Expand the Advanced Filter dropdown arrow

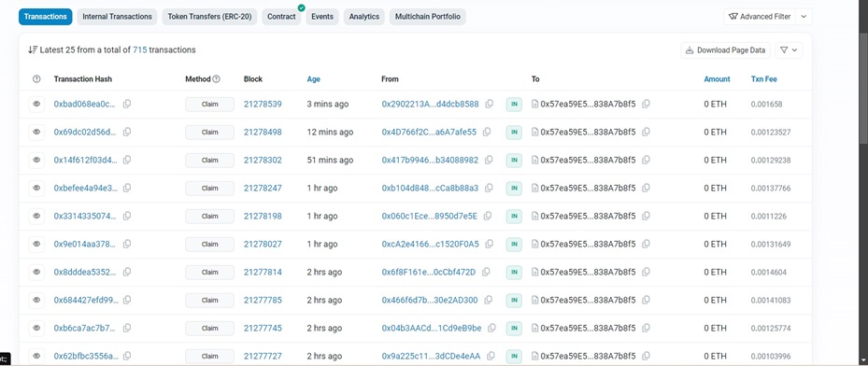click(x=804, y=17)
